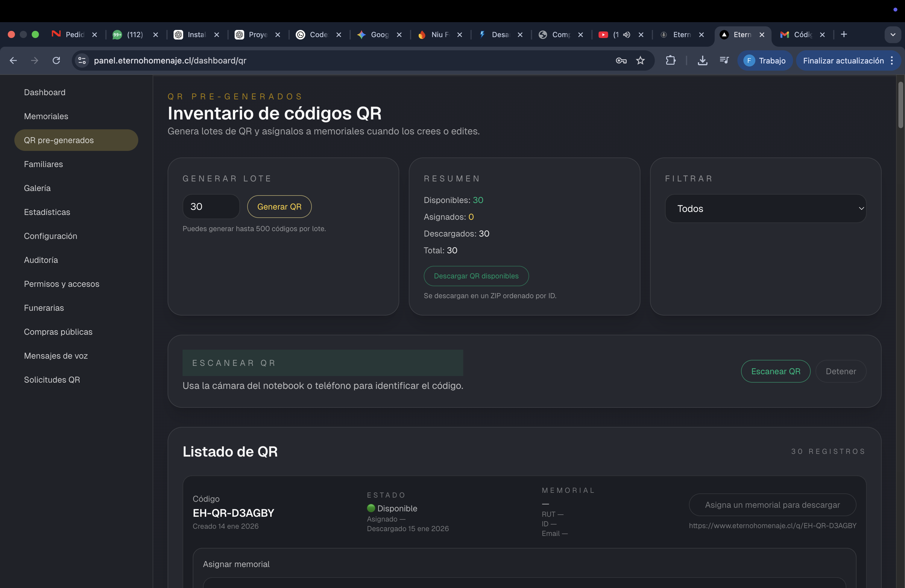The image size is (905, 588).
Task: Expand the tab search chevron
Action: pyautogui.click(x=892, y=35)
